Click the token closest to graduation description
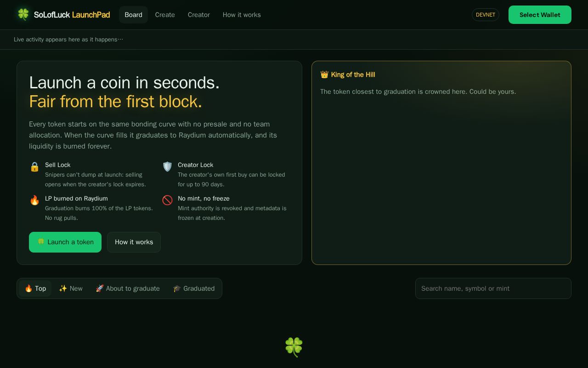This screenshot has height=368, width=588. (418, 92)
